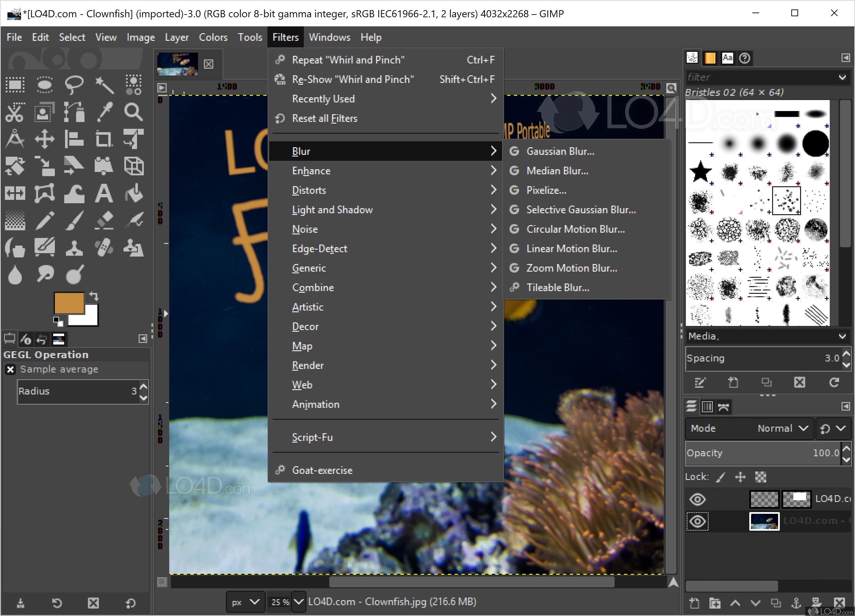The height and width of the screenshot is (616, 855).
Task: Choose Gaussian Blur from the Blur submenu
Action: click(561, 151)
